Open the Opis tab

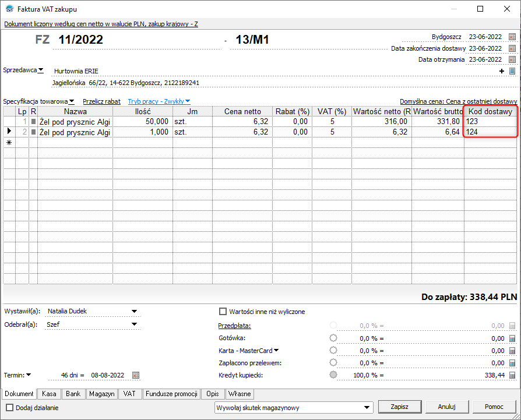pyautogui.click(x=213, y=394)
